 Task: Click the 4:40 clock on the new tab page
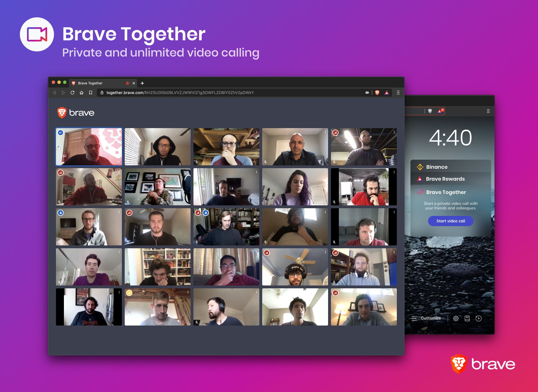(451, 138)
